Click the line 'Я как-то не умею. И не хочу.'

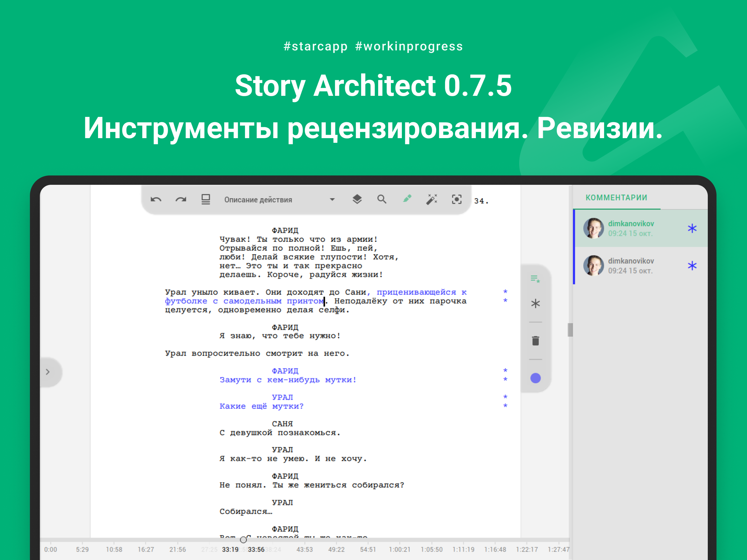(293, 459)
